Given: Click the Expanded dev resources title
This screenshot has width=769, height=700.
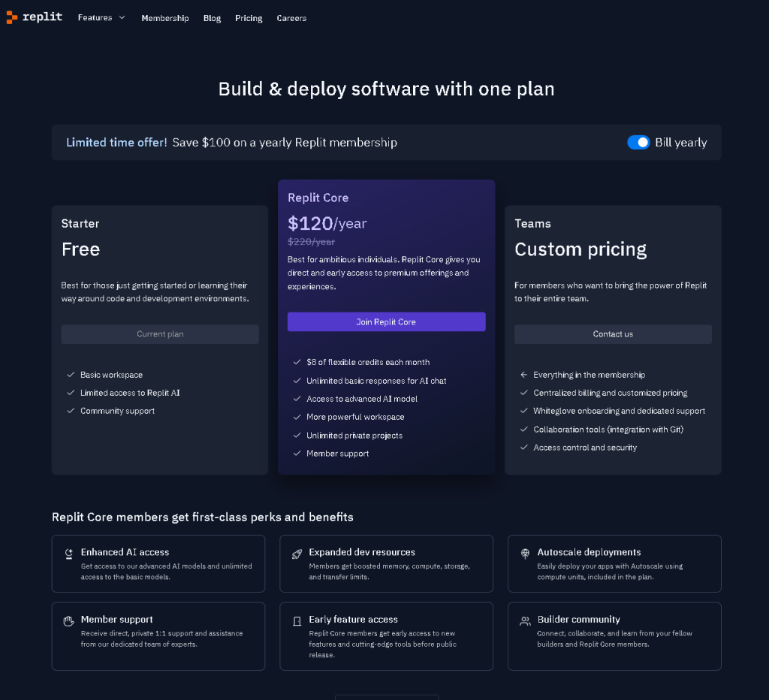Looking at the screenshot, I should tap(362, 552).
